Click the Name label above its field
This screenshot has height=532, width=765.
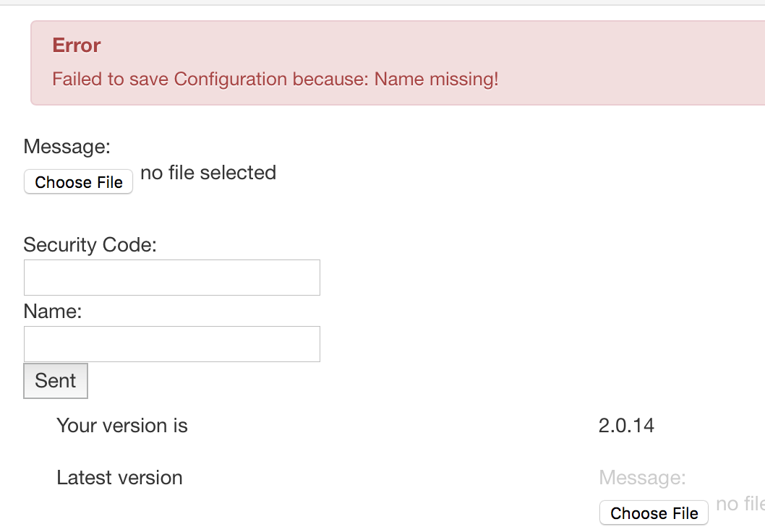tap(53, 312)
